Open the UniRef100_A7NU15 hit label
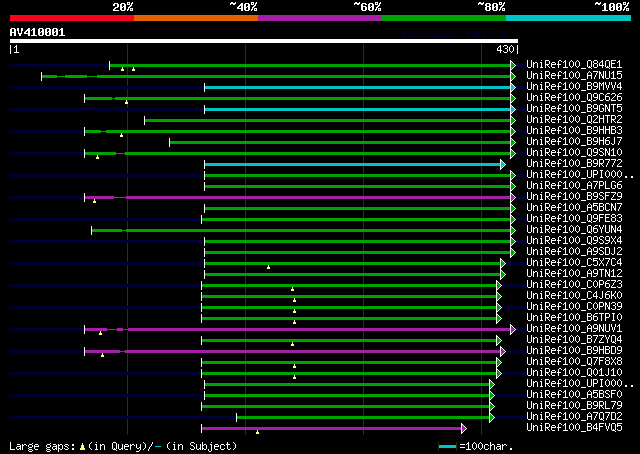 point(574,76)
